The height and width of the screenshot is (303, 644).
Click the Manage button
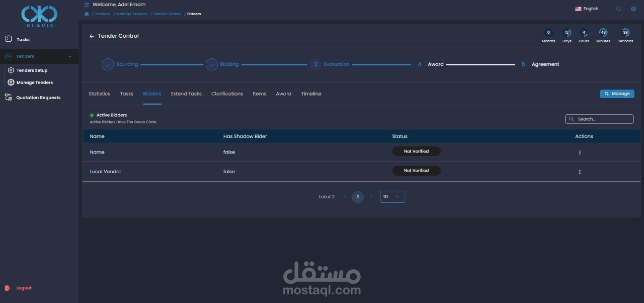(x=617, y=94)
